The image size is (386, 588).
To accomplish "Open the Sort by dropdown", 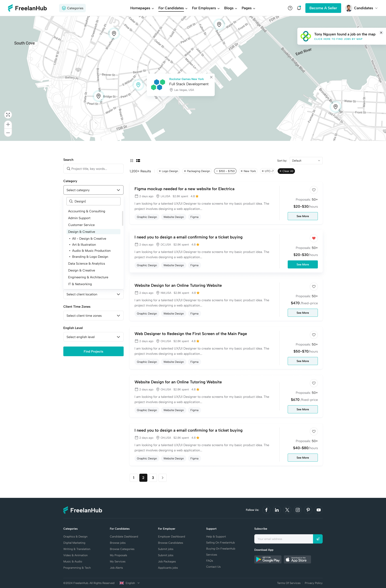I will (x=306, y=160).
